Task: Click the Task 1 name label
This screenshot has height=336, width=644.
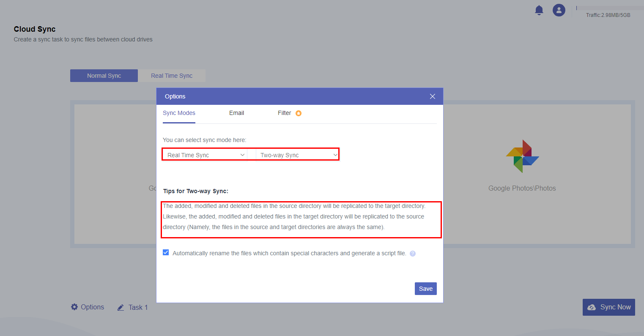Action: pos(138,308)
